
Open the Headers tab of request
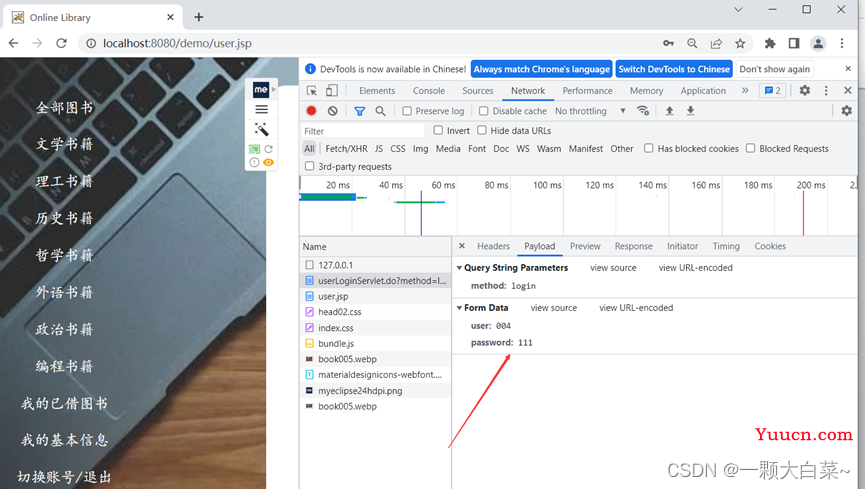[493, 246]
